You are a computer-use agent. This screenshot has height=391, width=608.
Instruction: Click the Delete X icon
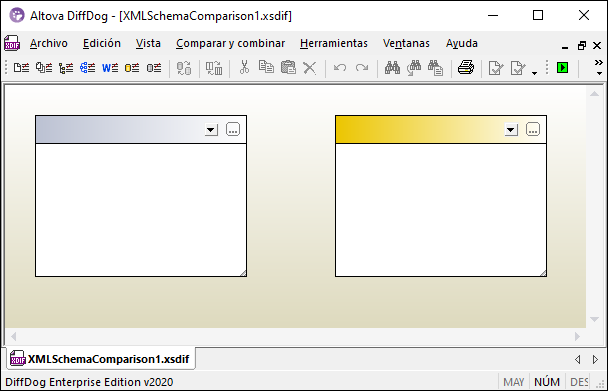click(309, 68)
